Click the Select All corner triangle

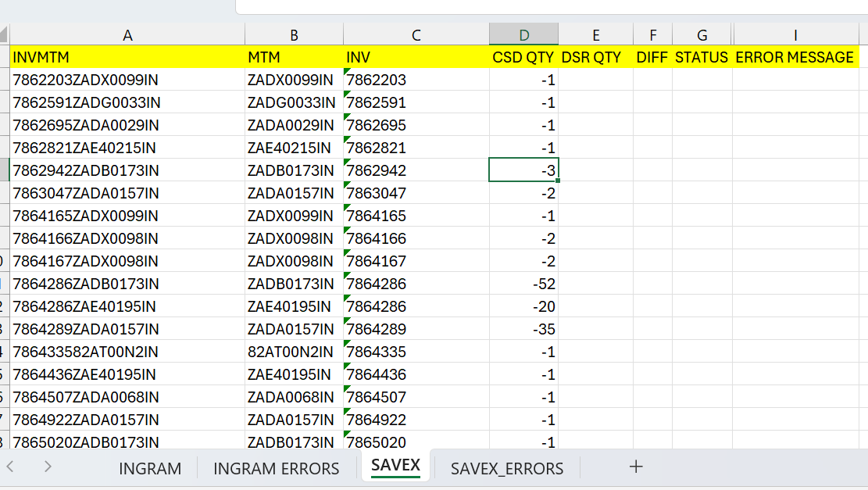(x=4, y=35)
